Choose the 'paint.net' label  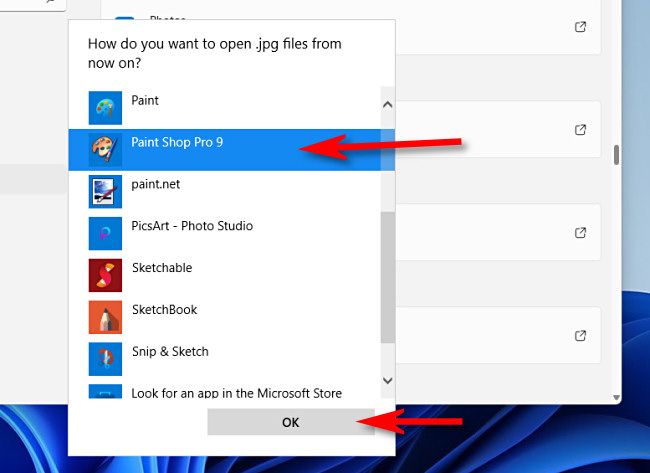pos(155,184)
